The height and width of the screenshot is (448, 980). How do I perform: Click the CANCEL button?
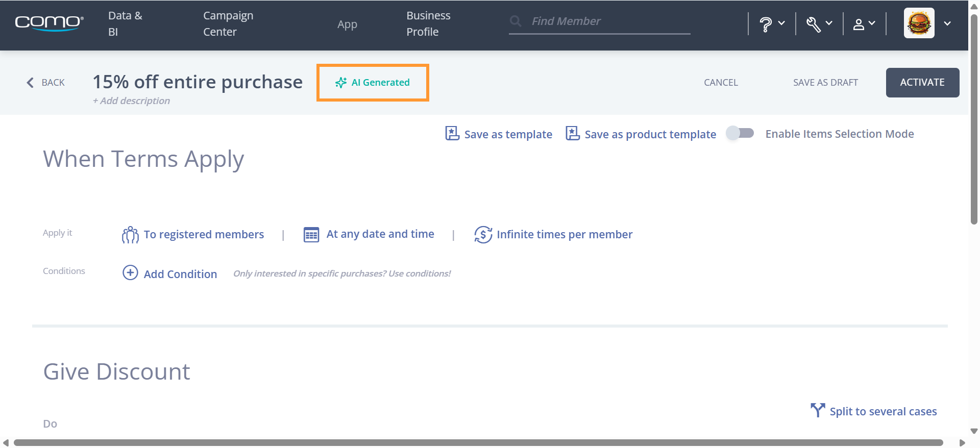(x=721, y=83)
